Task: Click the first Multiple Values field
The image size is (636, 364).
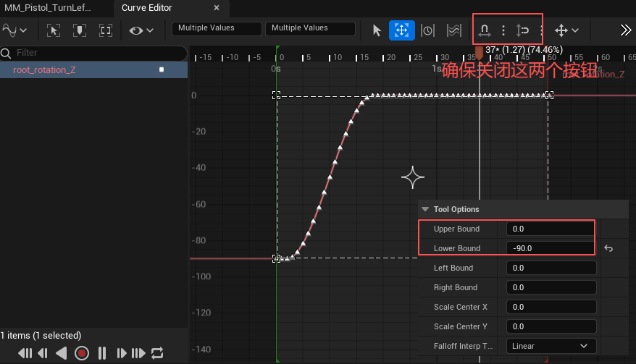Action: (x=217, y=28)
